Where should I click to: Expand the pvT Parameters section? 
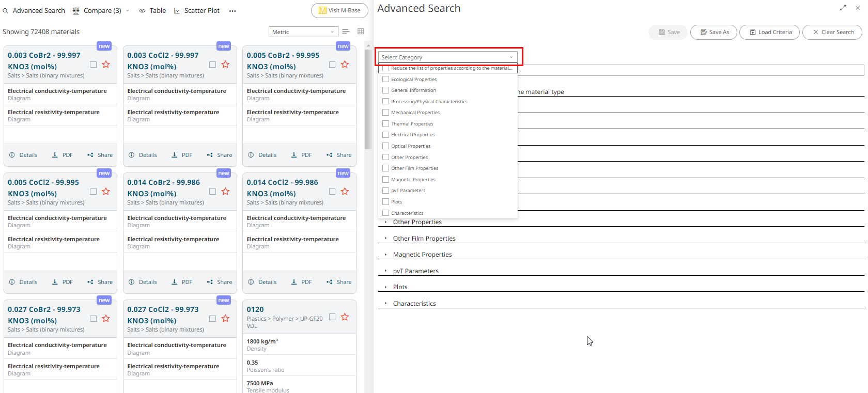[x=385, y=271]
